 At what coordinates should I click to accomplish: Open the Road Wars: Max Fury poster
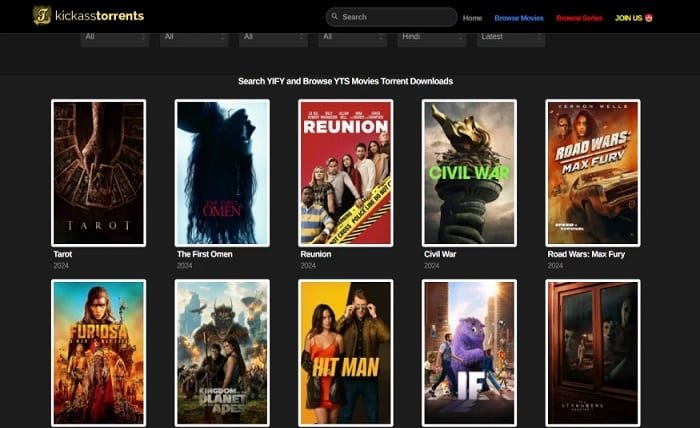click(593, 173)
